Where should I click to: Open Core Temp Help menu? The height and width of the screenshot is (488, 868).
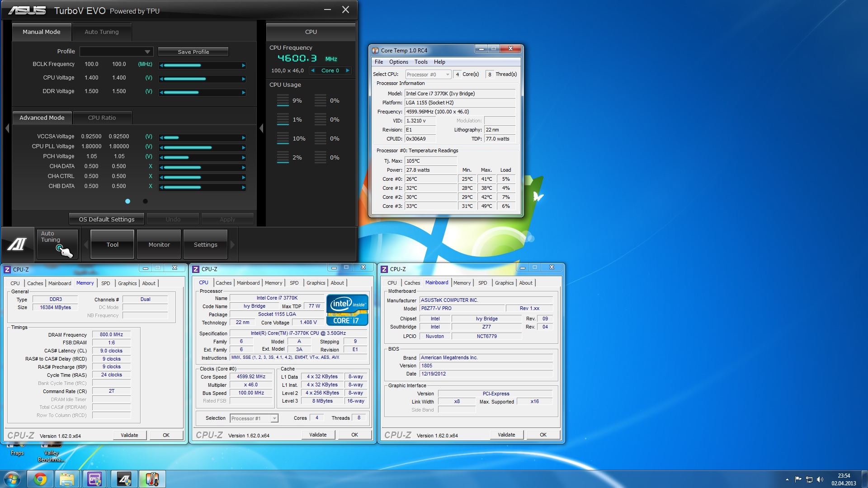click(x=439, y=62)
